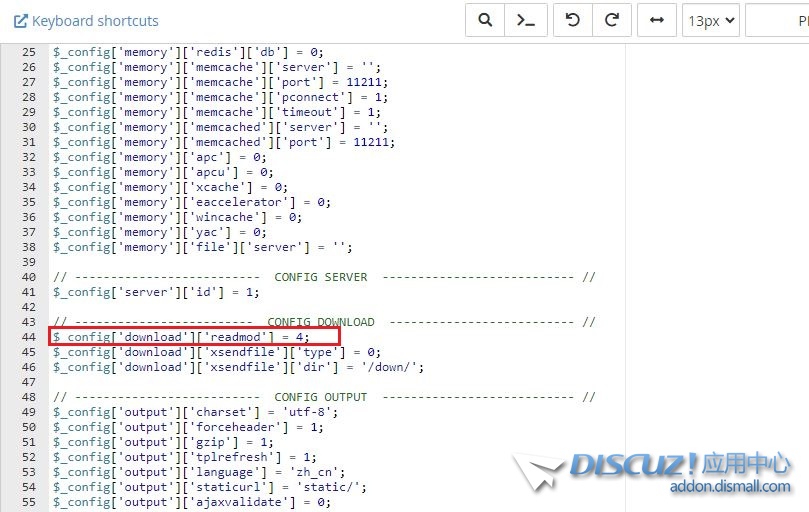809x512 pixels.
Task: Click line number 25 in gutter
Action: (28, 52)
